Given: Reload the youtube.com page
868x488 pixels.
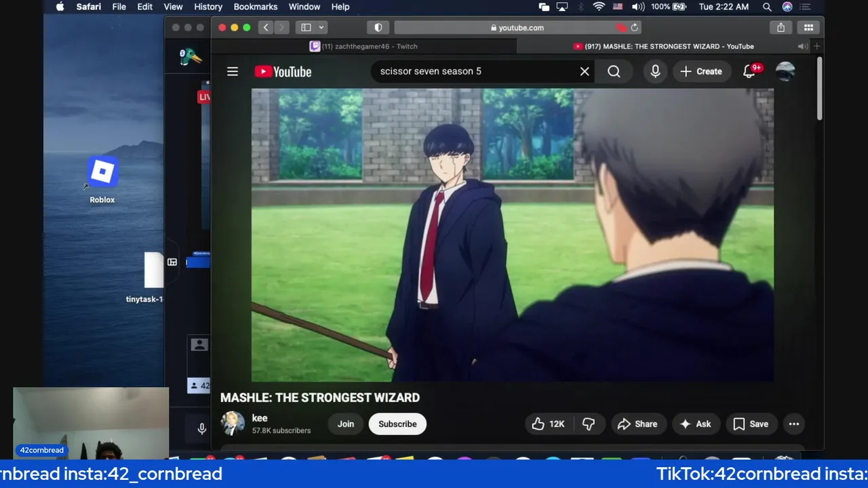Looking at the screenshot, I should tap(635, 28).
